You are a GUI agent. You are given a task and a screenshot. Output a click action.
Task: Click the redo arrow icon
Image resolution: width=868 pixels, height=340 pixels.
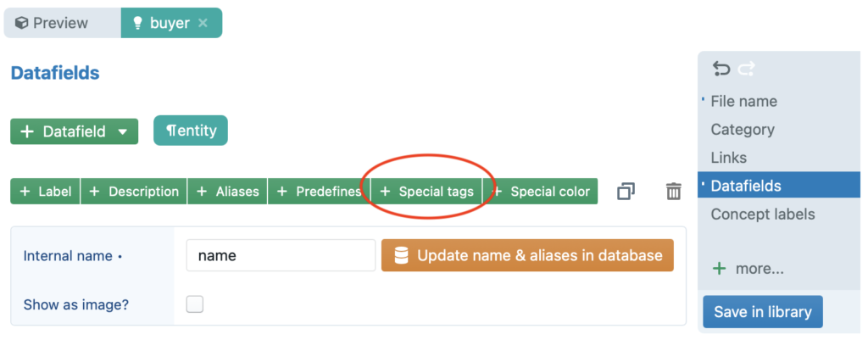(x=746, y=70)
